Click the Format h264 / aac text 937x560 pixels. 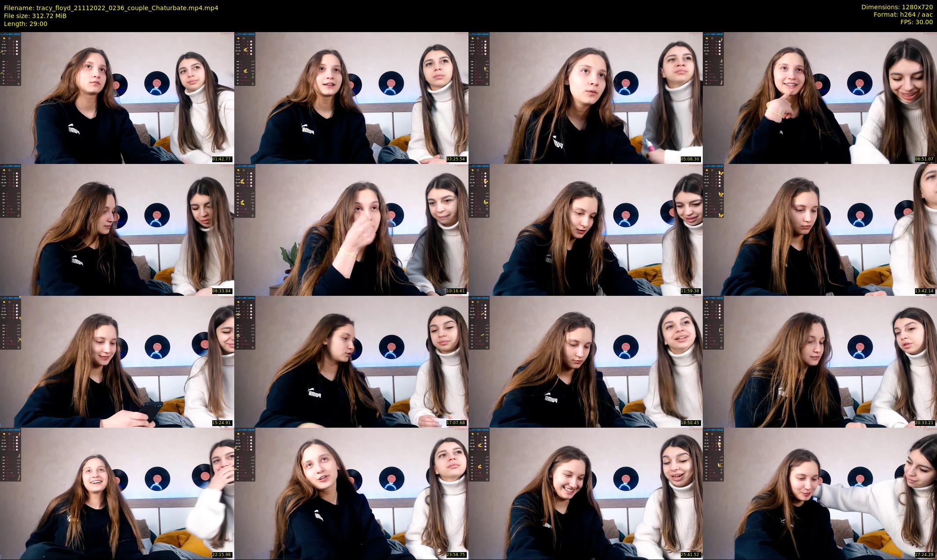click(903, 15)
